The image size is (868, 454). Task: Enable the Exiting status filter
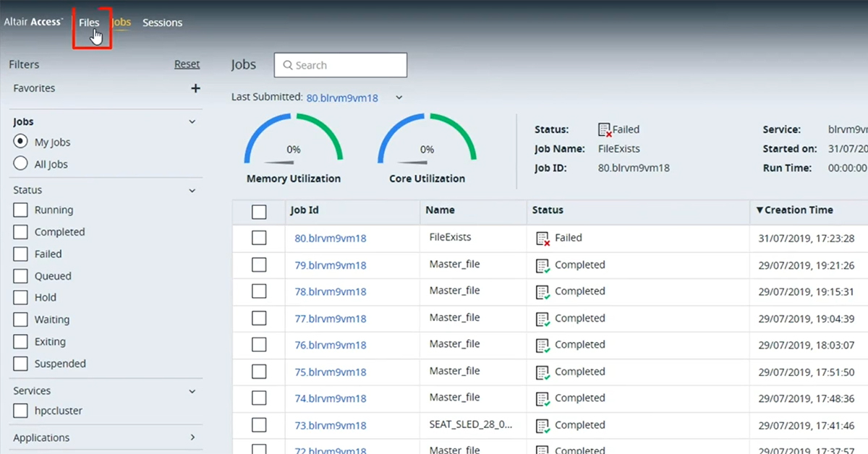coord(21,341)
